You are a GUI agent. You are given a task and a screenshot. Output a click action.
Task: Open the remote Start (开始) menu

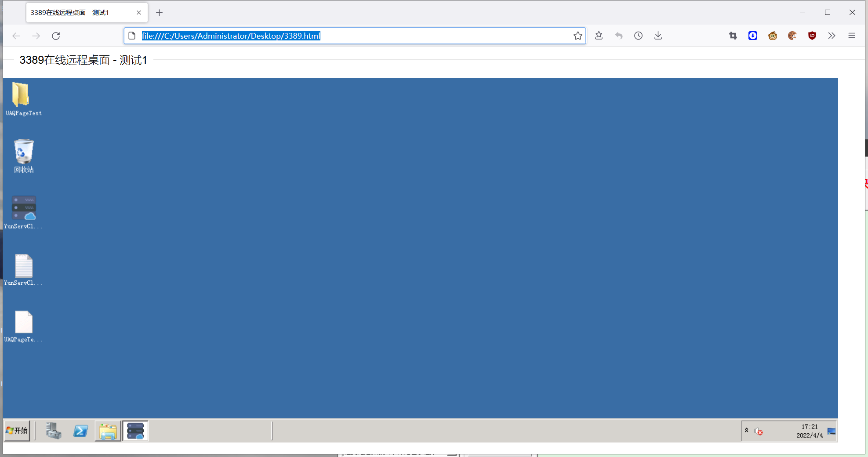point(17,431)
